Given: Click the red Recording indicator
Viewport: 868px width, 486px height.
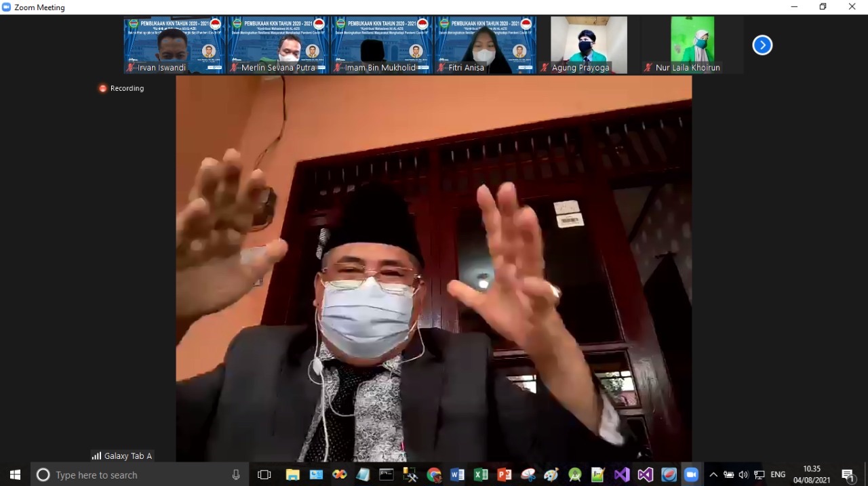Looking at the screenshot, I should (x=121, y=88).
